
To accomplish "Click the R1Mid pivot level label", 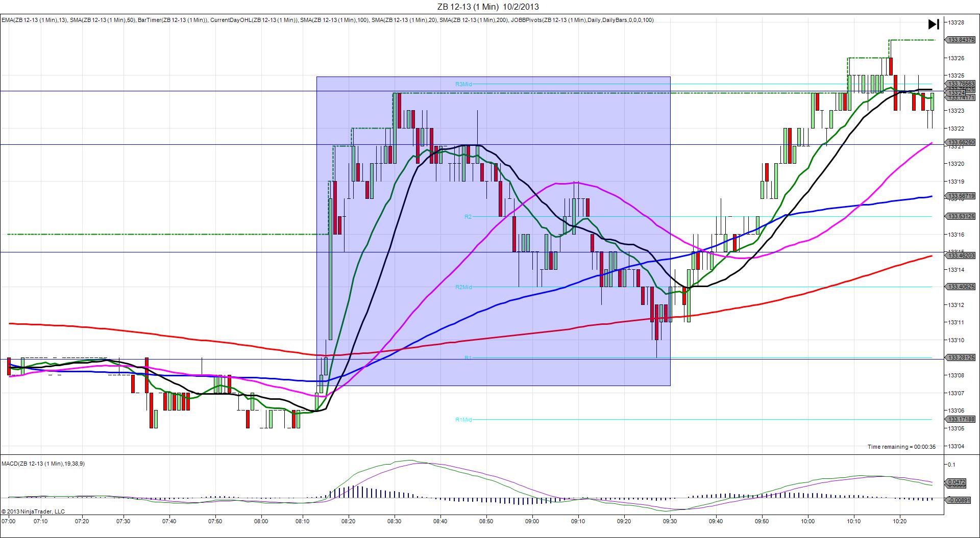I will (463, 420).
